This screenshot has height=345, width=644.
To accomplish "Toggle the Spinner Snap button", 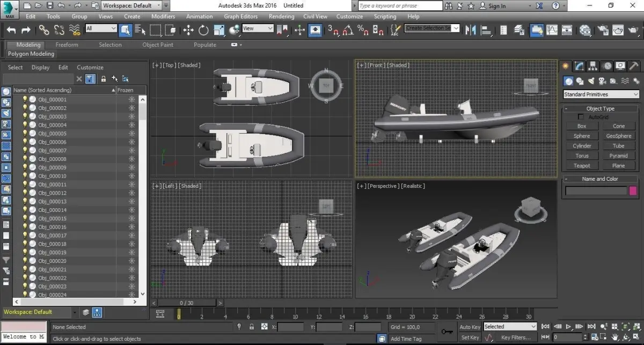I will [378, 30].
